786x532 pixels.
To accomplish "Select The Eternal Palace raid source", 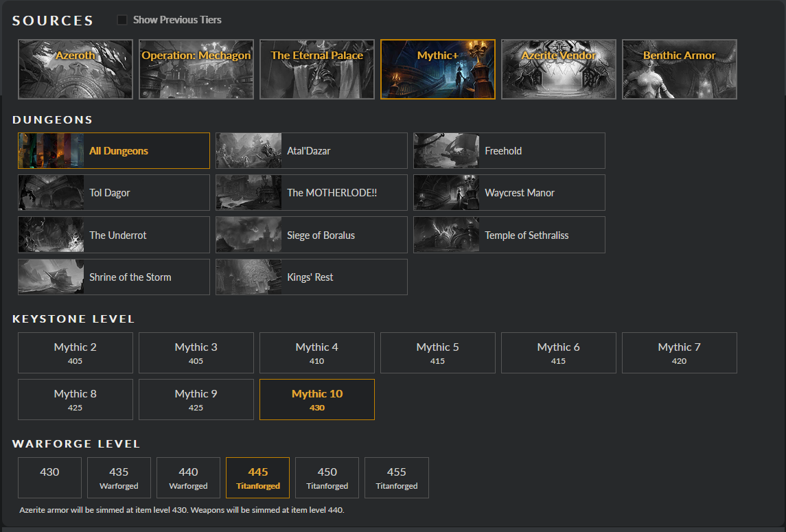I will tap(316, 69).
